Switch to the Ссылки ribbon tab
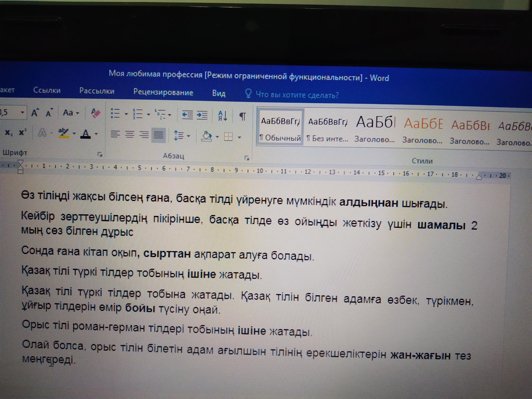This screenshot has width=532, height=399. pyautogui.click(x=47, y=90)
